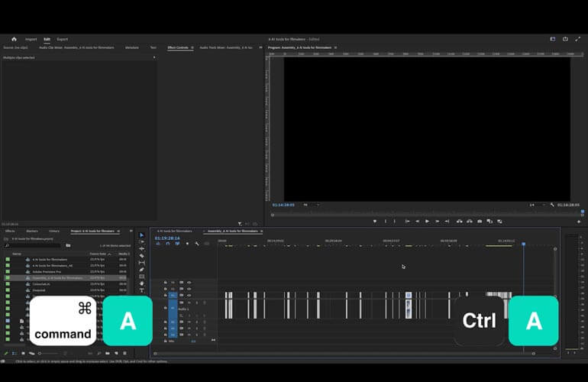The width and height of the screenshot is (588, 382).
Task: Open Program monitor settings wrench
Action: pyautogui.click(x=552, y=205)
